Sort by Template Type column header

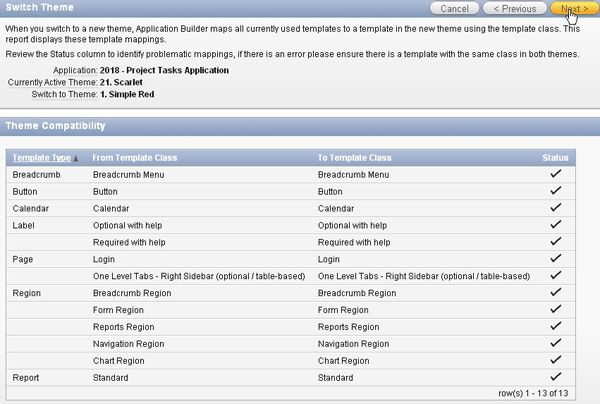tap(41, 157)
